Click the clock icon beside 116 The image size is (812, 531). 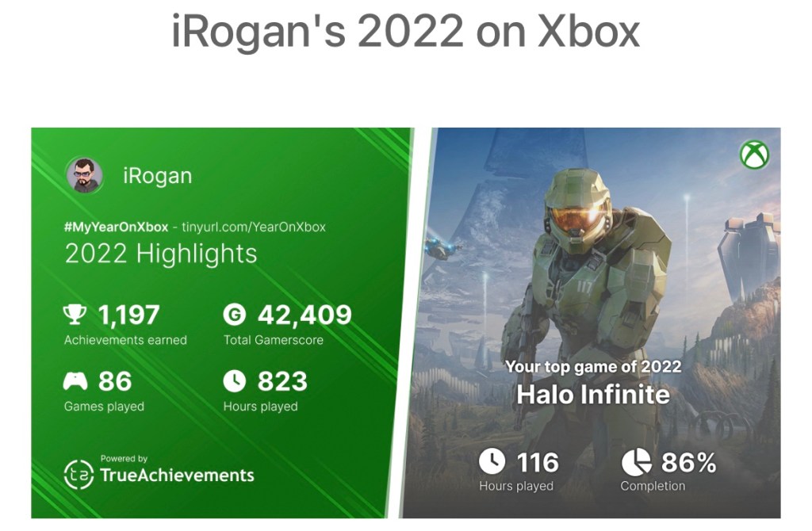click(x=492, y=460)
